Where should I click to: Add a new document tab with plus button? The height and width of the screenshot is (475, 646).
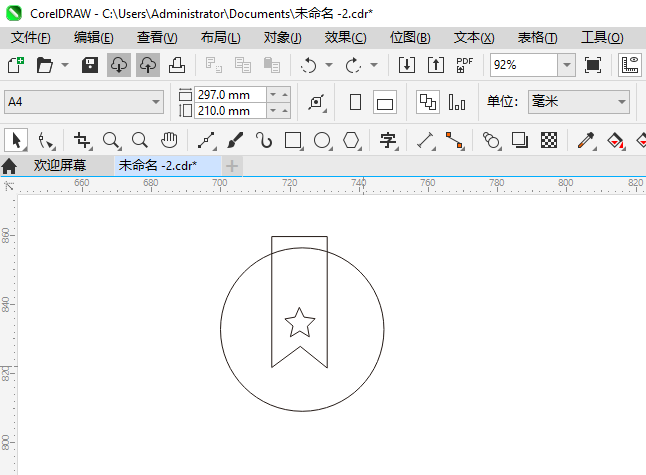[232, 166]
